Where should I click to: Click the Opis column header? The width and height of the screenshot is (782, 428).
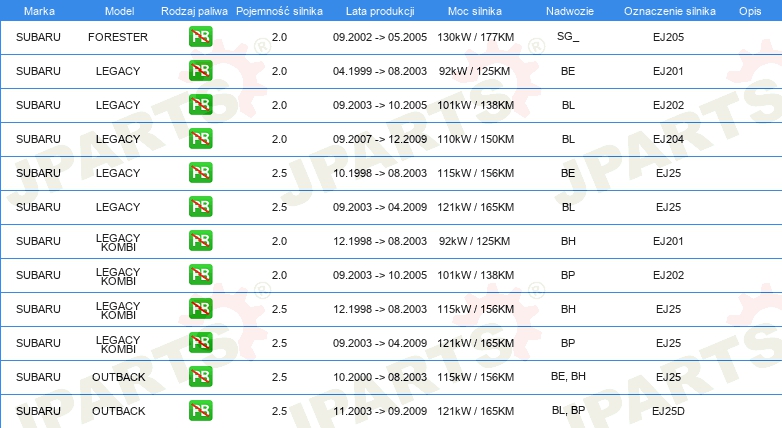(x=750, y=11)
